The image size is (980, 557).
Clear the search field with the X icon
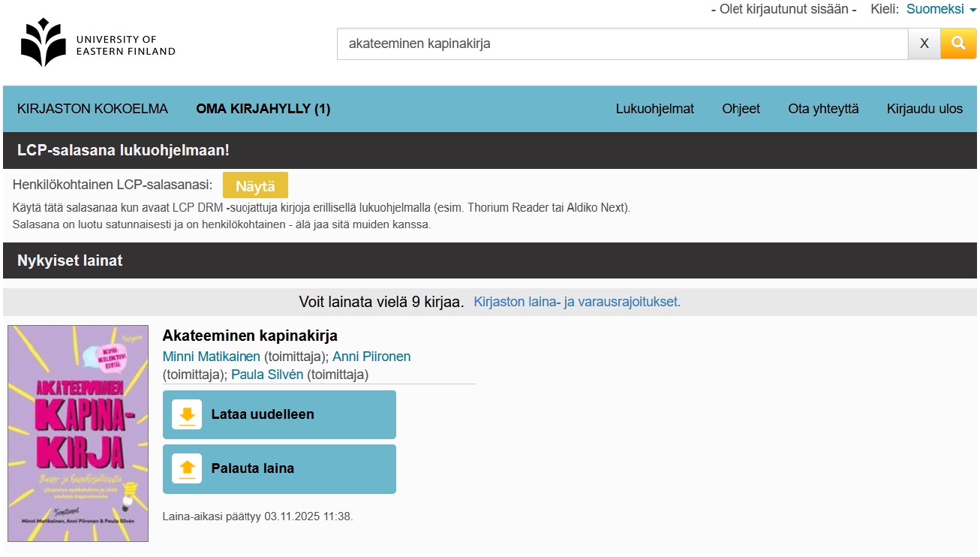pos(924,43)
